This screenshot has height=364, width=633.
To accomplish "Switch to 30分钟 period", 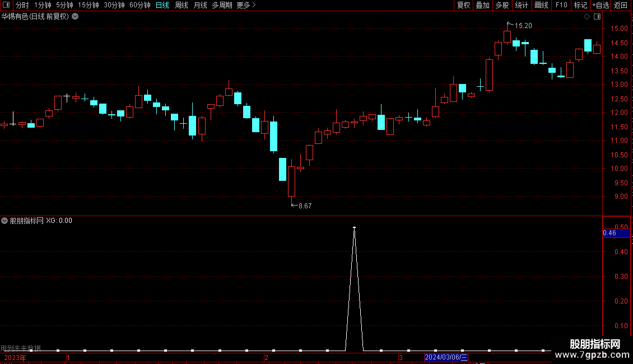I will click(x=114, y=5).
